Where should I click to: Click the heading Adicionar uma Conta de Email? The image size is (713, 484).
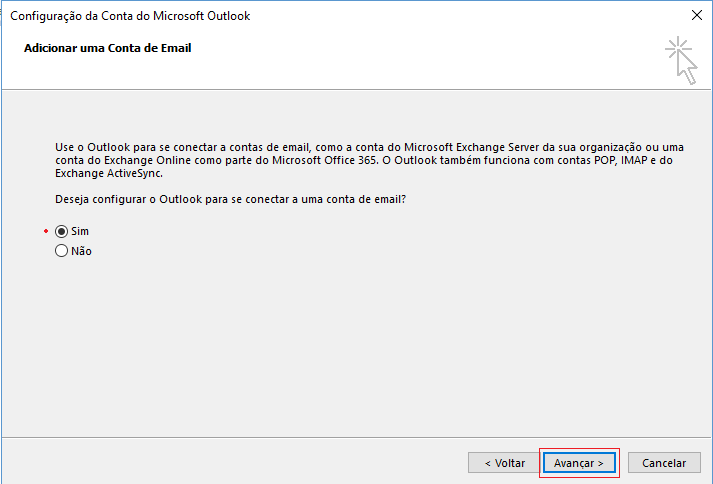tap(107, 48)
